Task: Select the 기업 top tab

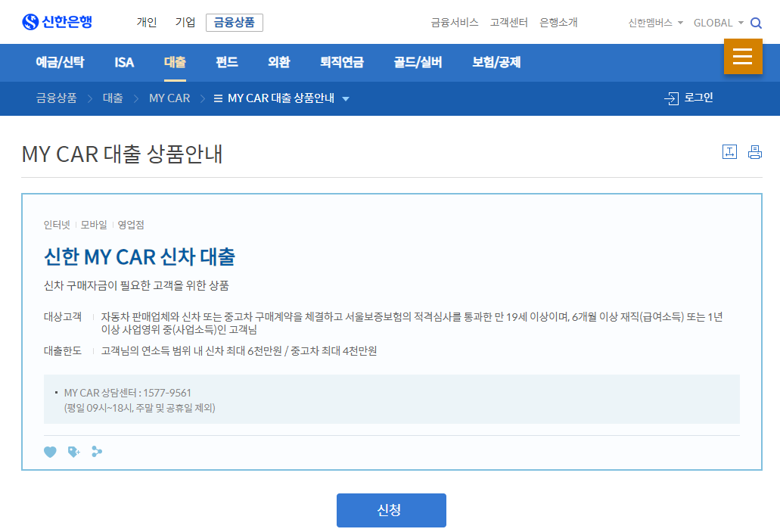Action: [x=185, y=23]
